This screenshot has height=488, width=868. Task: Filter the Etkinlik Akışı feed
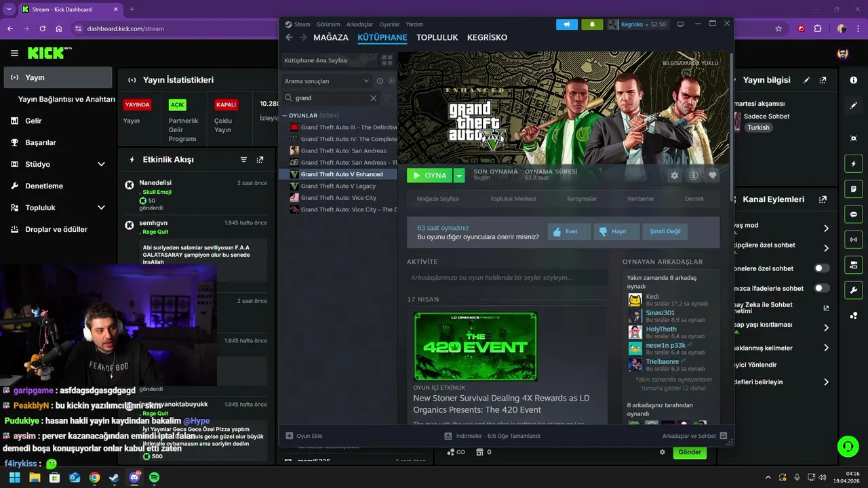[243, 160]
